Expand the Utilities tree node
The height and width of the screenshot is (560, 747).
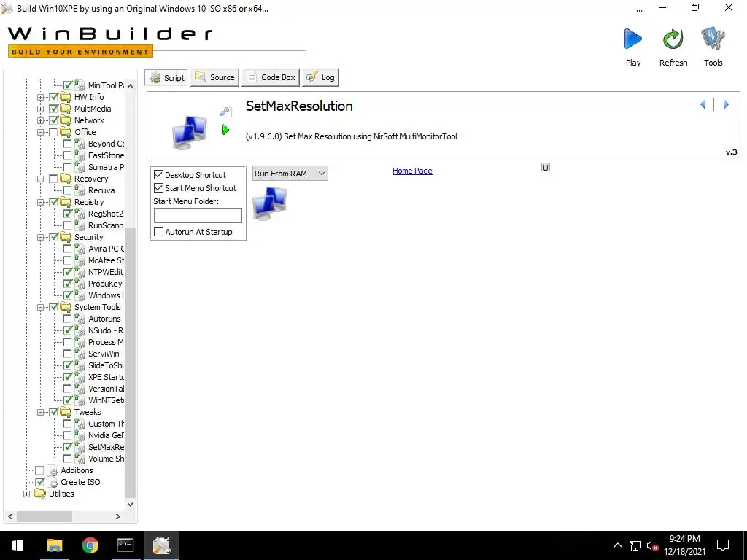pyautogui.click(x=27, y=494)
